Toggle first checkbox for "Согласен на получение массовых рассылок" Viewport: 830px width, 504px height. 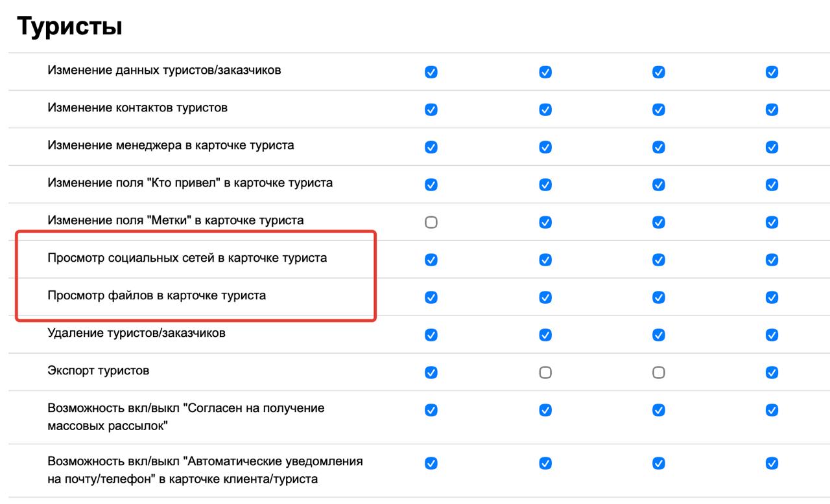[x=431, y=410]
